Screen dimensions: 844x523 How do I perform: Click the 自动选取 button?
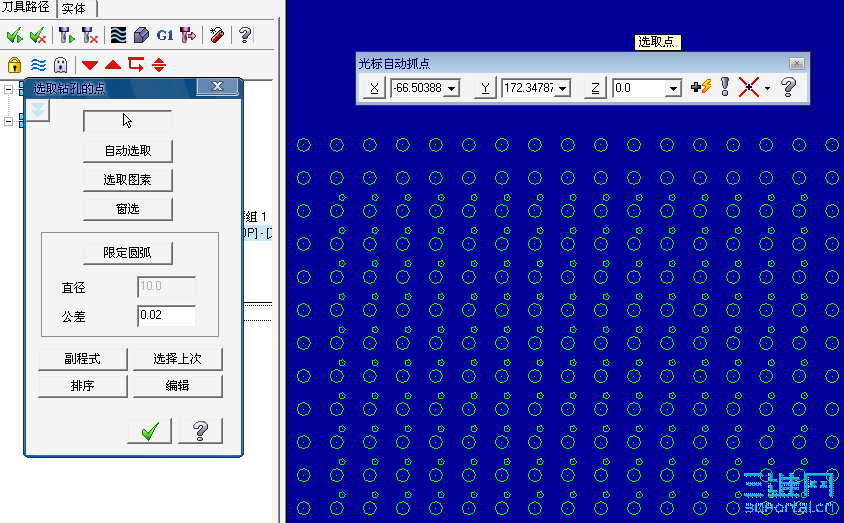[128, 151]
